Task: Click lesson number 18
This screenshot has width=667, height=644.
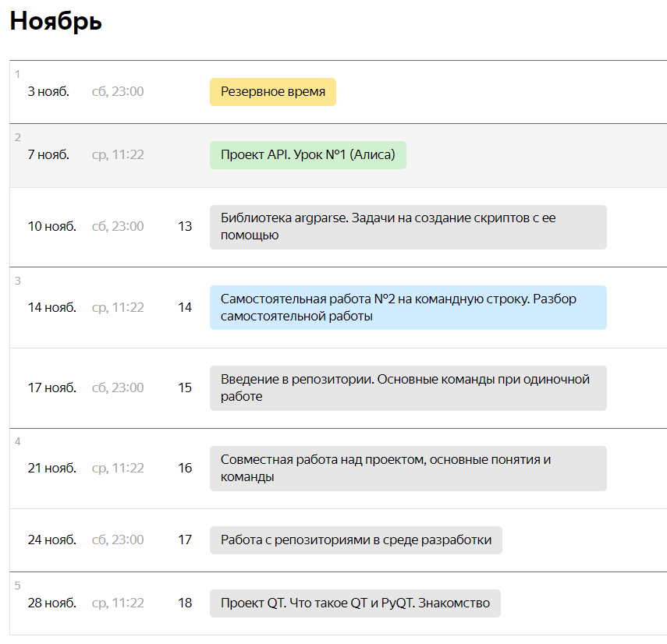Action: click(185, 603)
